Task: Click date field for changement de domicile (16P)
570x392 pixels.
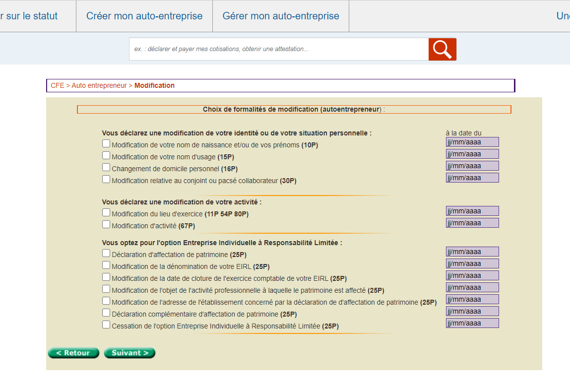Action: 473,166
